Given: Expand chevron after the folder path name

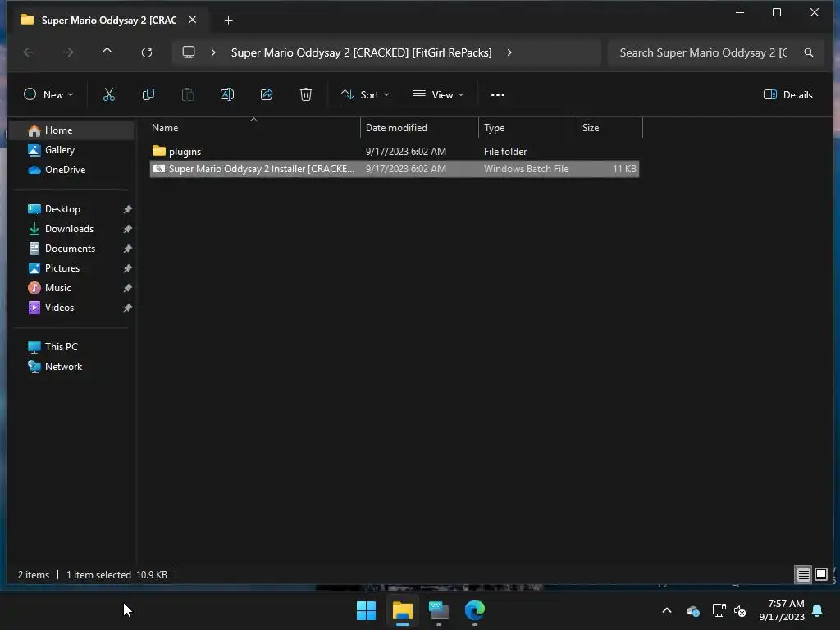Looking at the screenshot, I should [509, 52].
